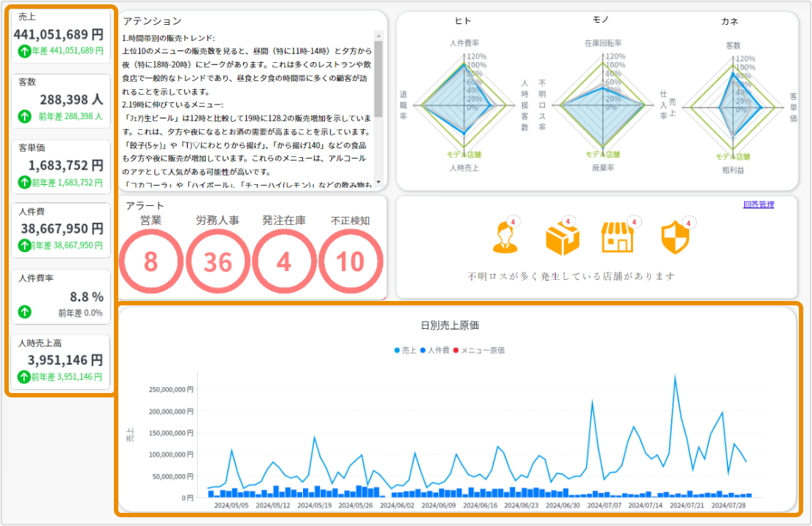Open the orange package box icon
This screenshot has width=812, height=526.
pyautogui.click(x=562, y=237)
